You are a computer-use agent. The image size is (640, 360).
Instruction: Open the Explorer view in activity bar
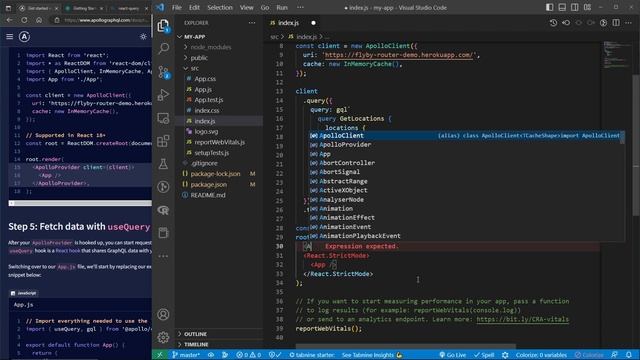163,26
